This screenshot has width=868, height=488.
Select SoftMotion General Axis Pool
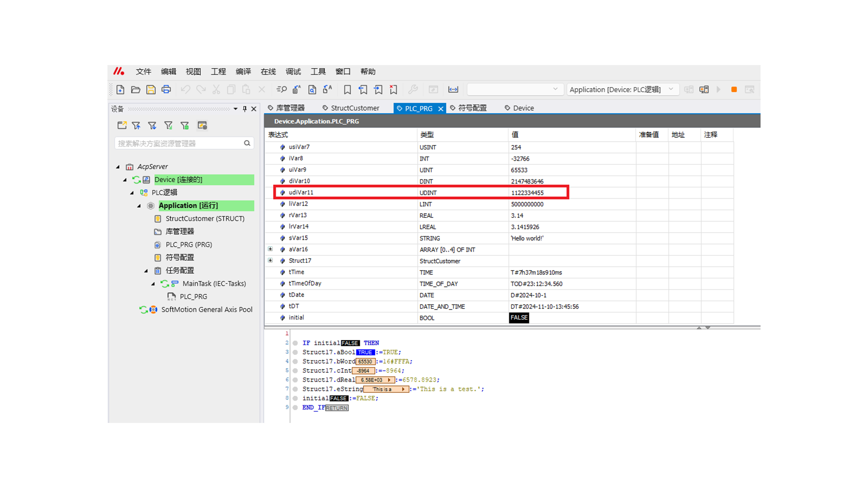(207, 310)
